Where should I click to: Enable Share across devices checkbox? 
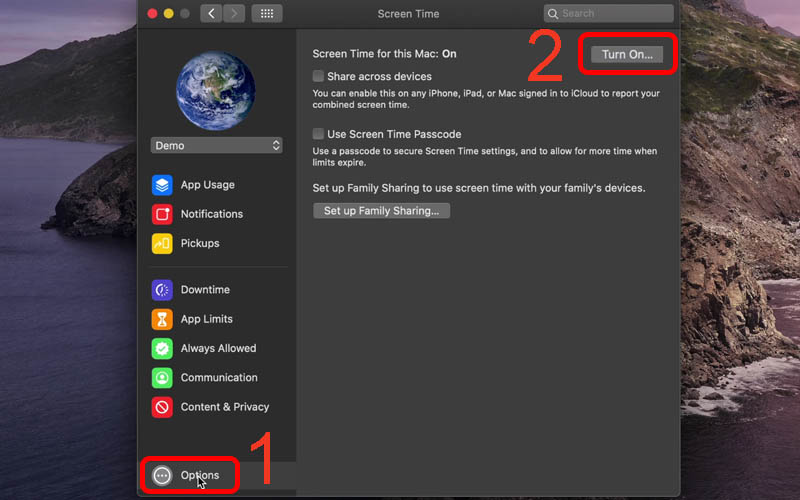tap(318, 76)
